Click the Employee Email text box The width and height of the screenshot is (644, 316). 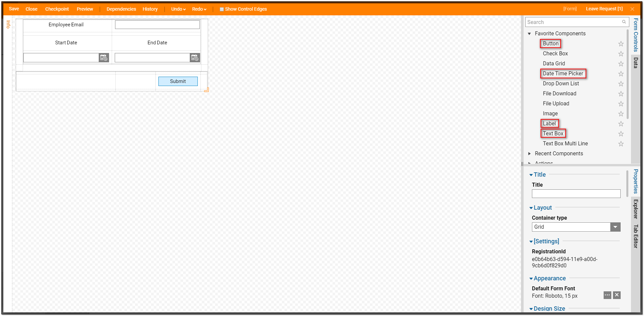click(157, 25)
